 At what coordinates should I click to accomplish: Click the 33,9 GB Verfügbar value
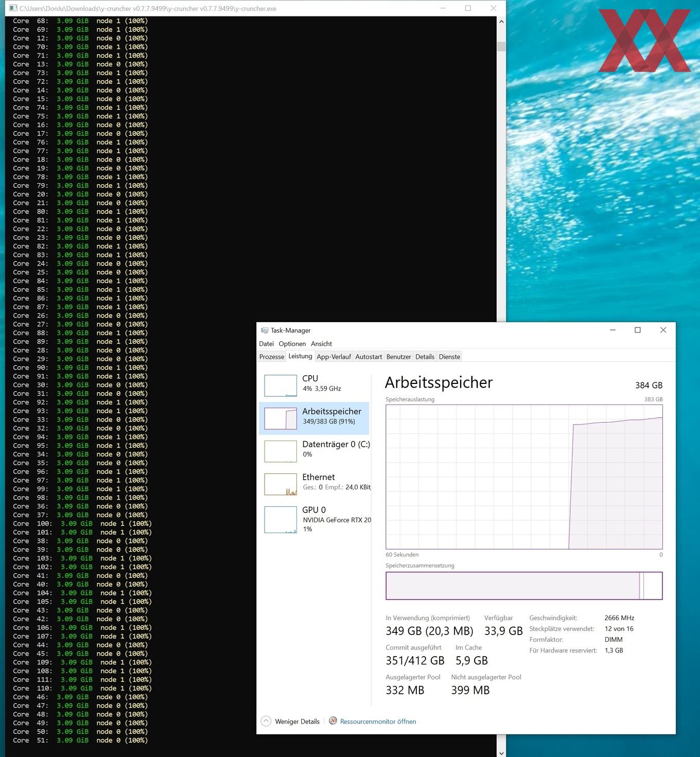click(x=503, y=631)
